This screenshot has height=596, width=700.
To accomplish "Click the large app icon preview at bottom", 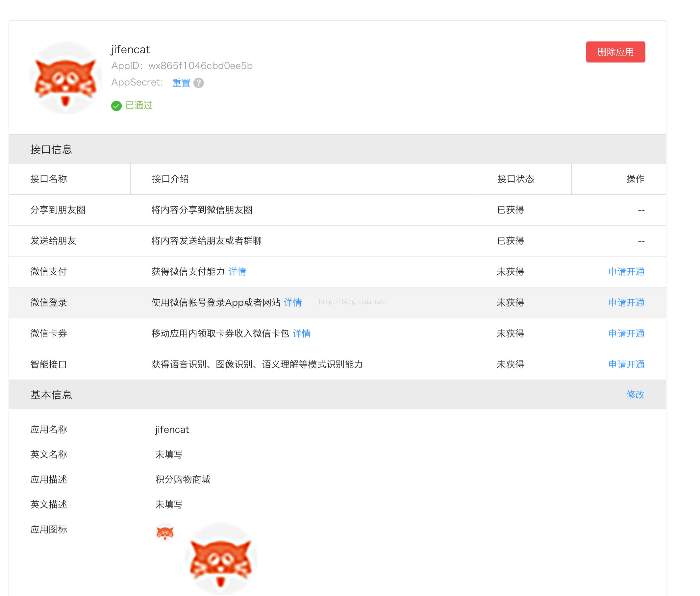I will (x=221, y=559).
